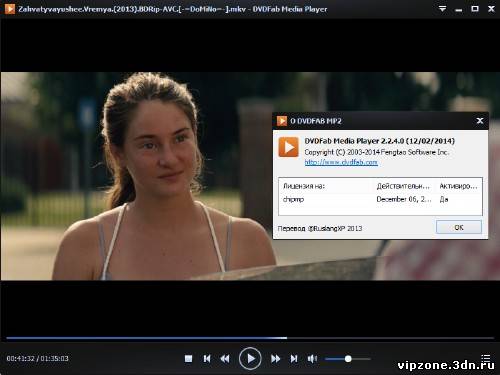The height and width of the screenshot is (375, 500).
Task: Click the 'Лицензия на:' column header
Action: [304, 186]
